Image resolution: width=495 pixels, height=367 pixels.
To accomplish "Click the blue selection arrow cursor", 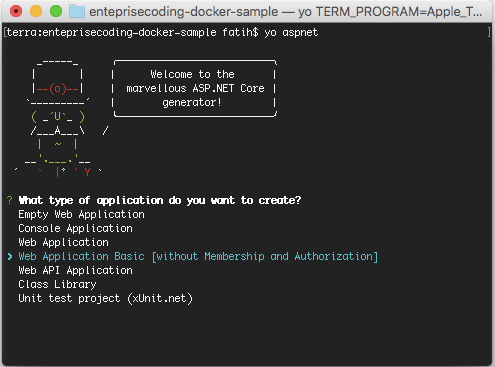I will point(10,256).
